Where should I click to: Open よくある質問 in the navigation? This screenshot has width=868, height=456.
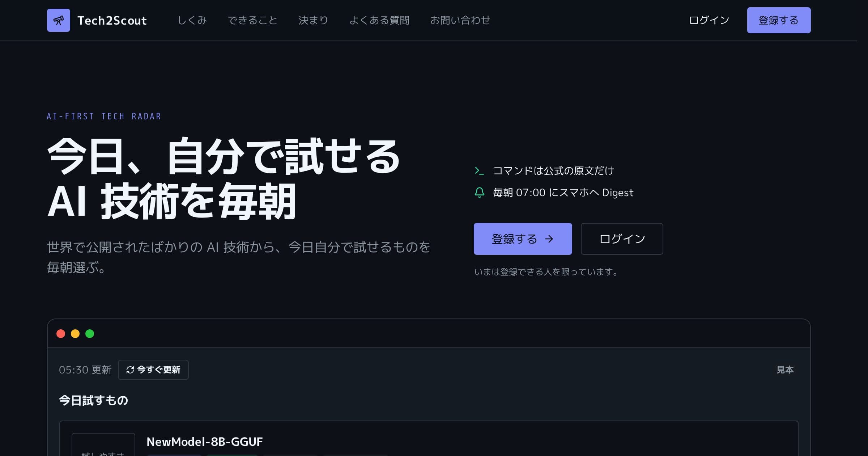tap(379, 20)
